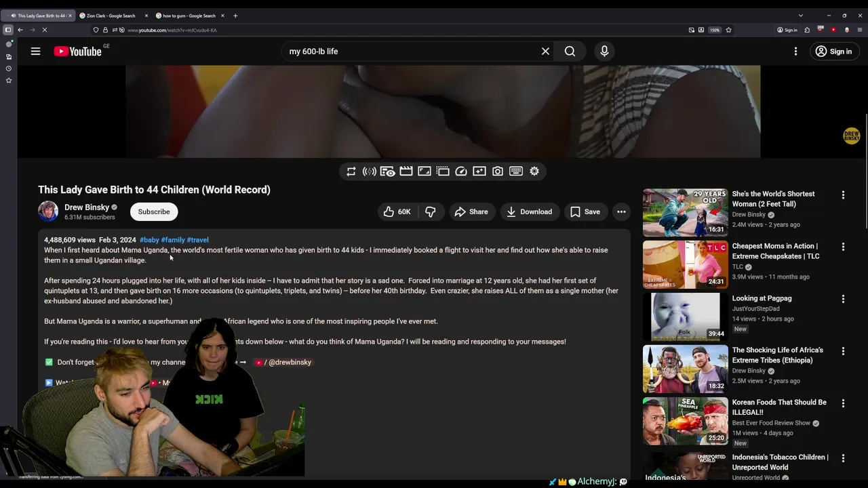Screen dimensions: 868x488
Task: Go to YouTube home via logo
Action: click(77, 52)
